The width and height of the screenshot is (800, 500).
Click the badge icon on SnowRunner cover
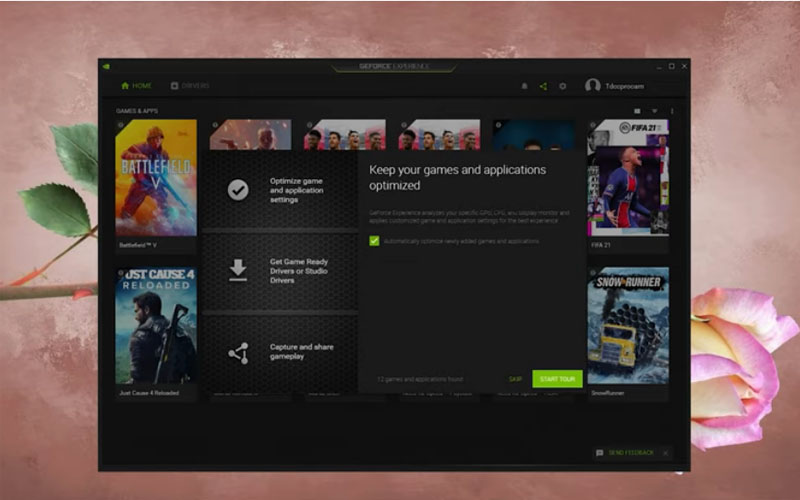(593, 273)
